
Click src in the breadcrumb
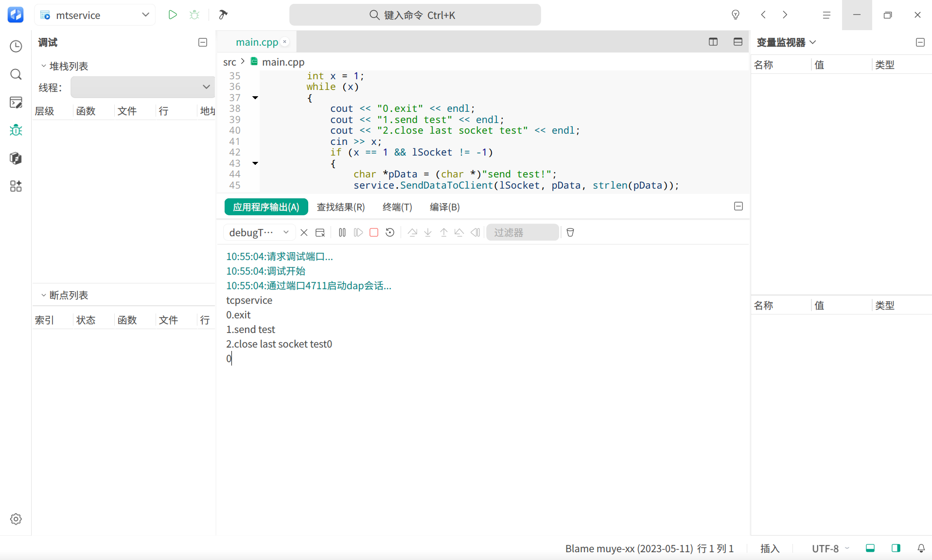229,62
